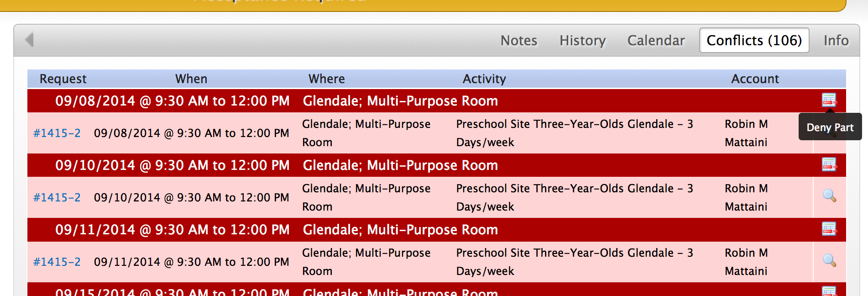Sort by the Account column header
868x296 pixels.
(755, 79)
